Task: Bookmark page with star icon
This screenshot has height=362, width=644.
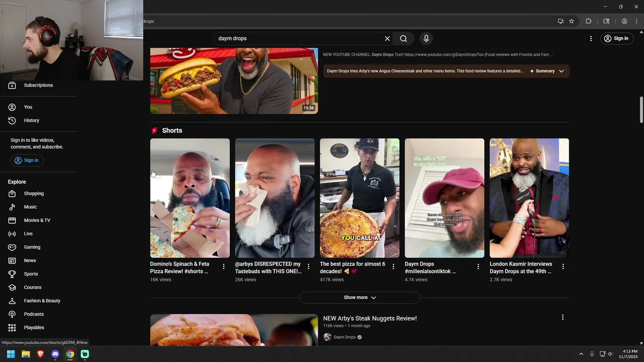Action: (572, 21)
